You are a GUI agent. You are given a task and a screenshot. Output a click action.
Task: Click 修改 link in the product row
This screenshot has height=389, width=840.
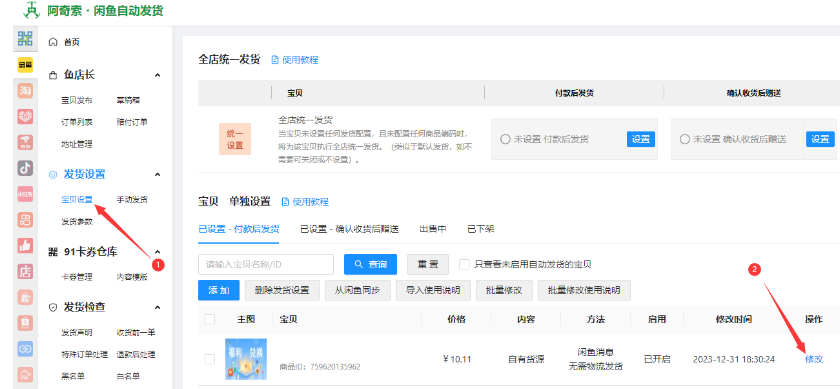coord(814,359)
